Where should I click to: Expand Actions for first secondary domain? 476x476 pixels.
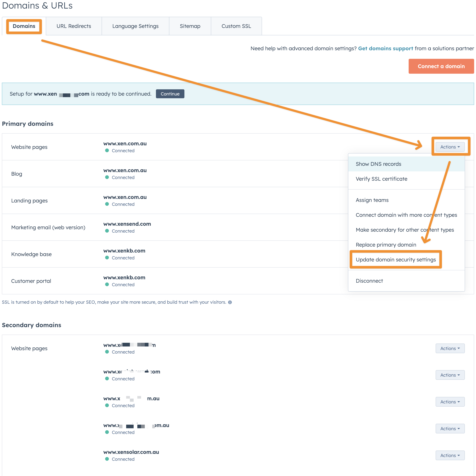(x=450, y=348)
